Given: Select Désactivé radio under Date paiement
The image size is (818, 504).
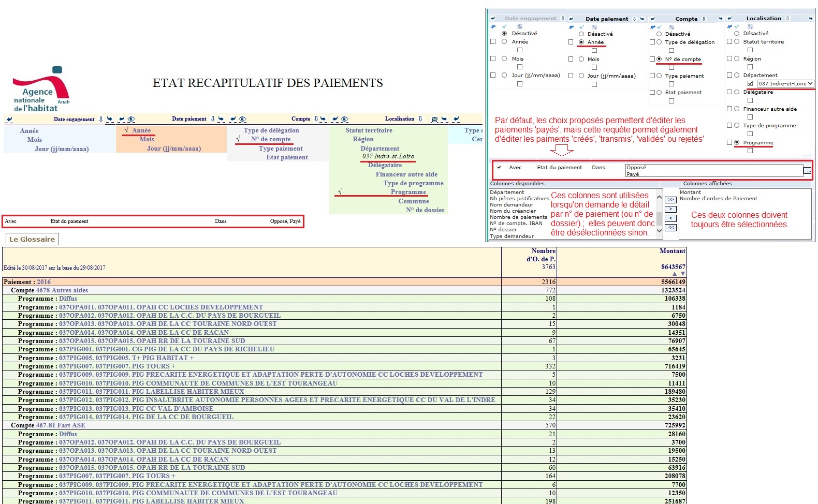Looking at the screenshot, I should (x=581, y=34).
